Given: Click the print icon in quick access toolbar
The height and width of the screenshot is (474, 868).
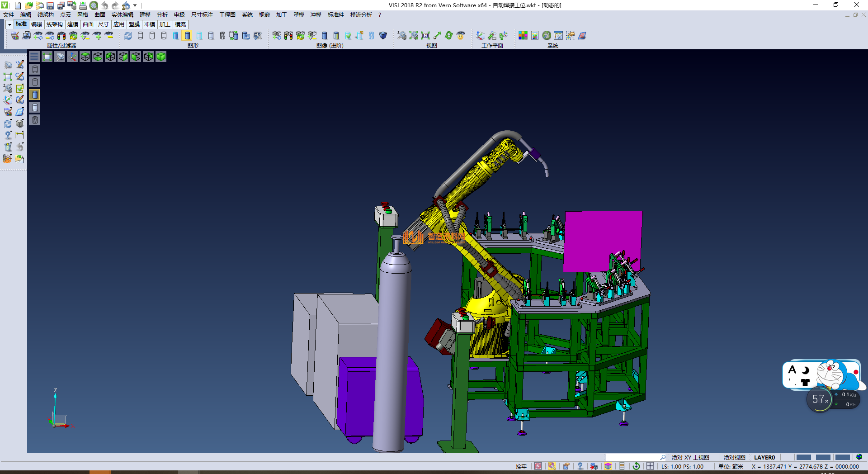Looking at the screenshot, I should click(83, 5).
